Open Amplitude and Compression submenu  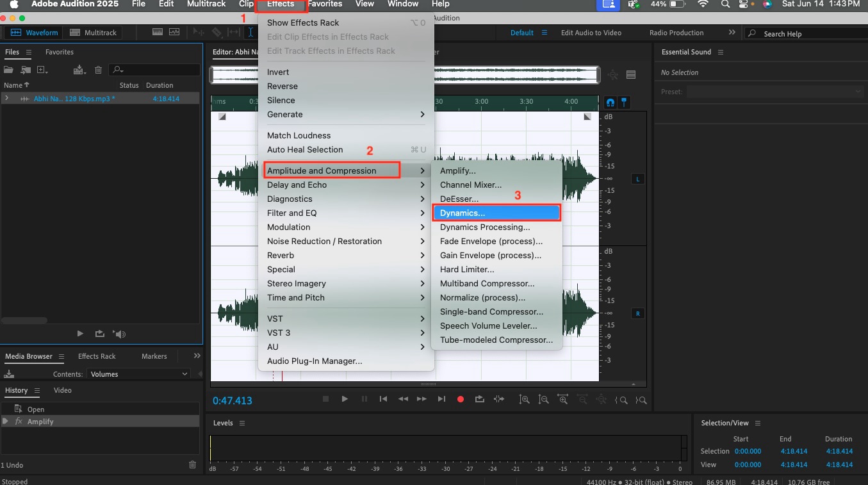pos(347,170)
